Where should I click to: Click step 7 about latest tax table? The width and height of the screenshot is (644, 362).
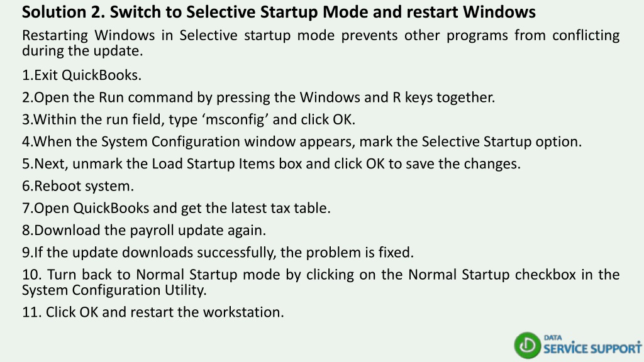176,208
